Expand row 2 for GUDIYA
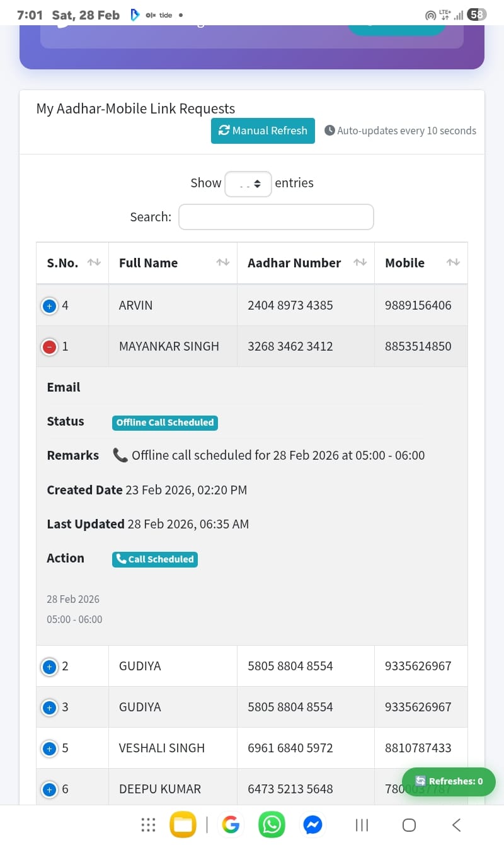 49,667
